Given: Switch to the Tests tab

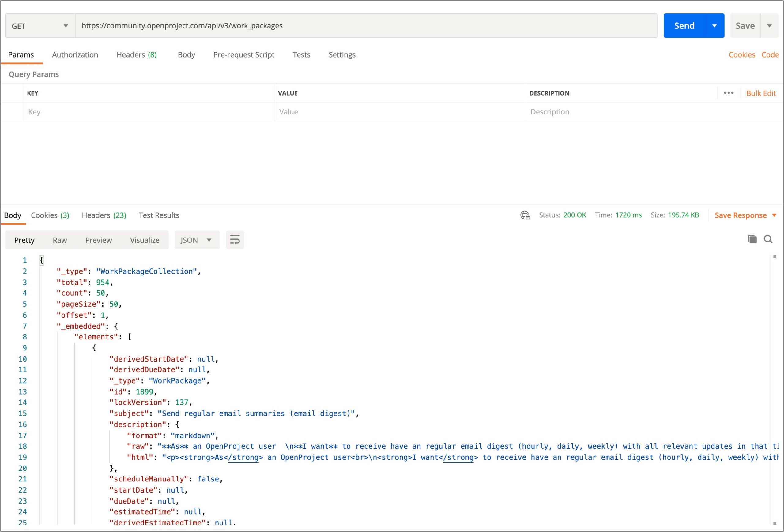Looking at the screenshot, I should (301, 54).
